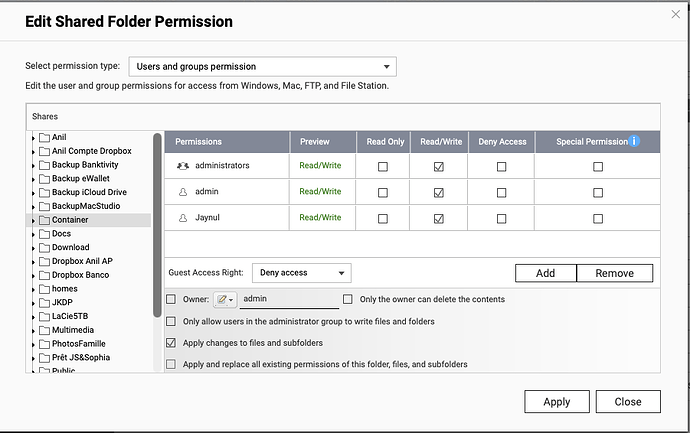This screenshot has height=433, width=690.
Task: Click the PhotosFamille folder icon
Action: pos(44,344)
